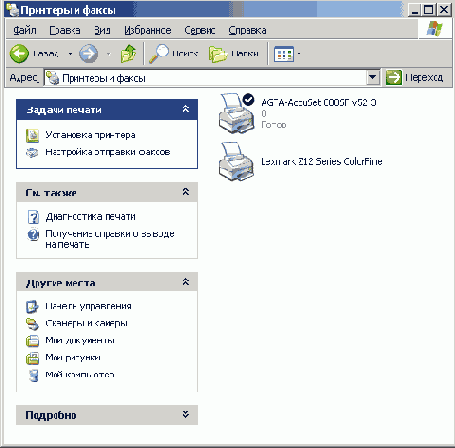Open Сканеры и камеры link
Viewport: 455px width, 448px height.
[87, 323]
